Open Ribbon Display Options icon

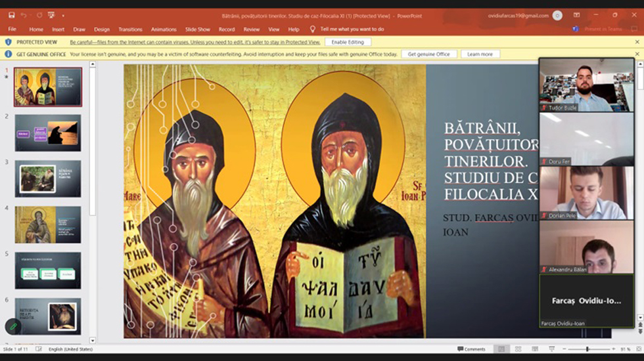click(x=577, y=15)
